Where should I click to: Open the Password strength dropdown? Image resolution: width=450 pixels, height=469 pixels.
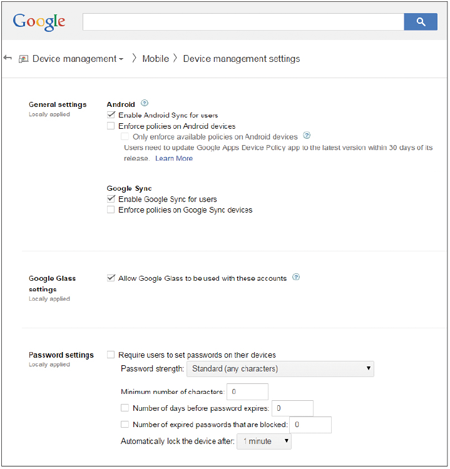pos(280,369)
